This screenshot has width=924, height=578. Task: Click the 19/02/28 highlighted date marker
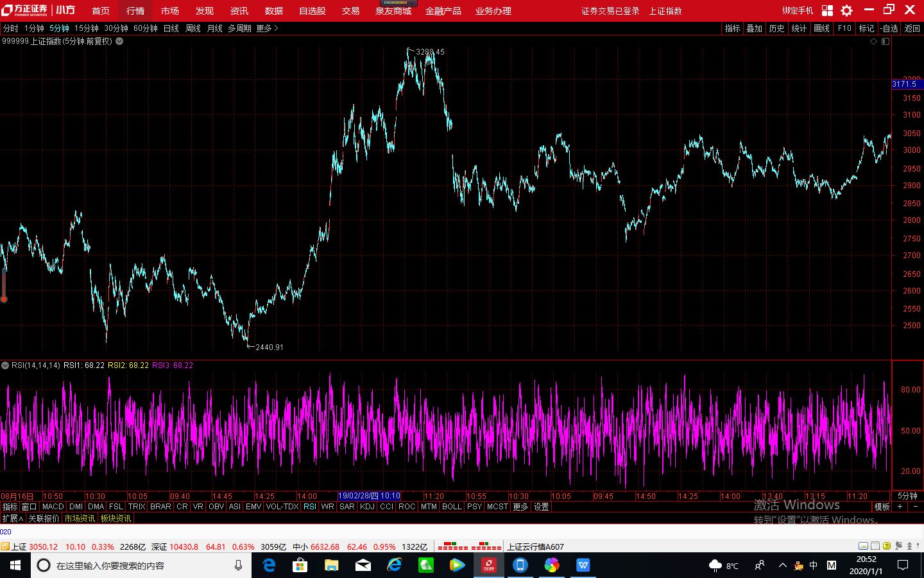369,496
